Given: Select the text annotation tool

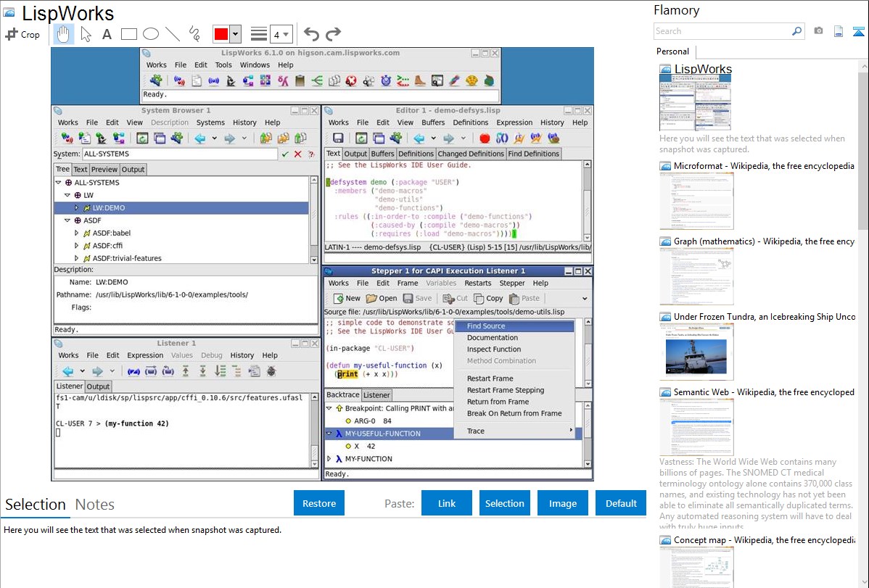Looking at the screenshot, I should point(107,34).
